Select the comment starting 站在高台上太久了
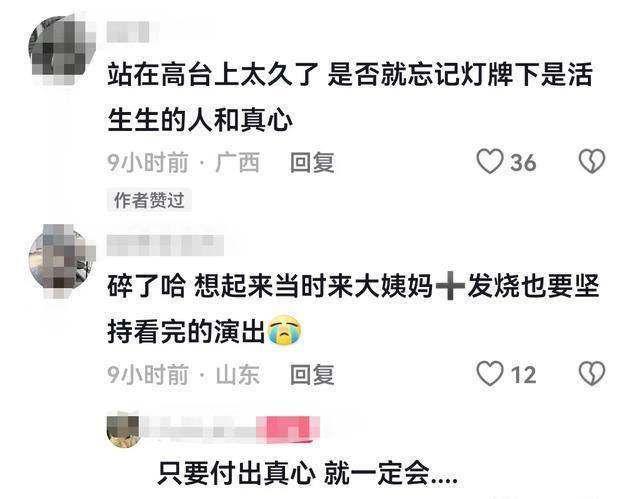 click(350, 98)
